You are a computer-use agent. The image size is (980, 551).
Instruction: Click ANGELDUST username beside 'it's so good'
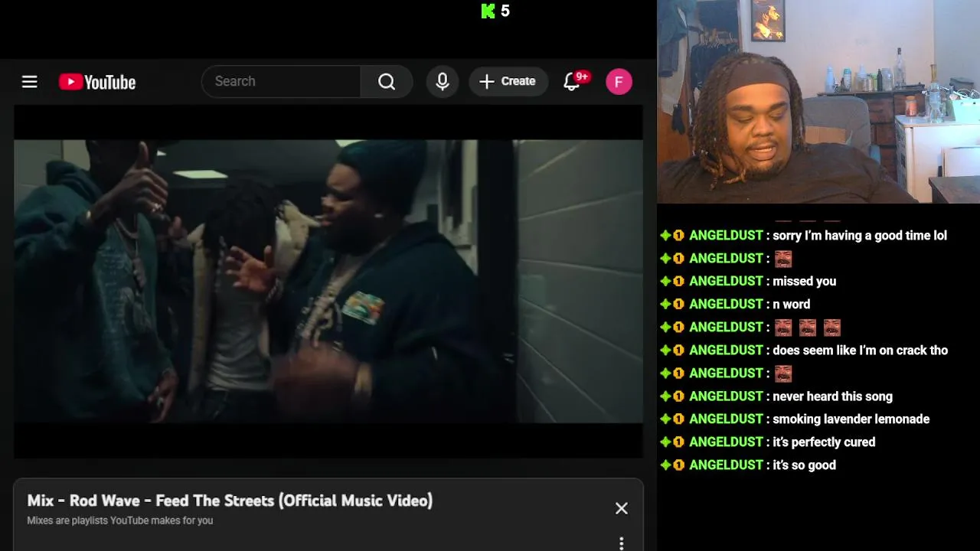tap(726, 465)
